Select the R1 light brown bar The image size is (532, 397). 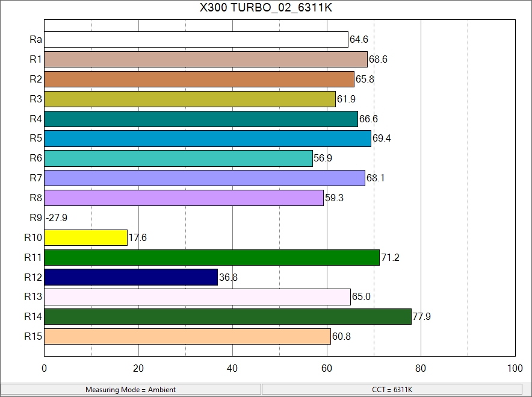click(206, 60)
